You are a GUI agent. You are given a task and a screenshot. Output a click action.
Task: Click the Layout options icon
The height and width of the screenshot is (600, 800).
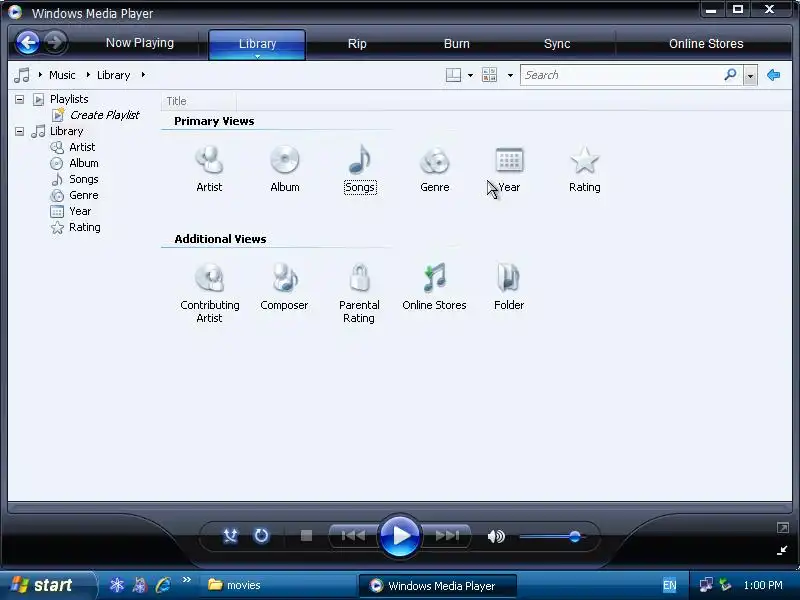[x=453, y=75]
